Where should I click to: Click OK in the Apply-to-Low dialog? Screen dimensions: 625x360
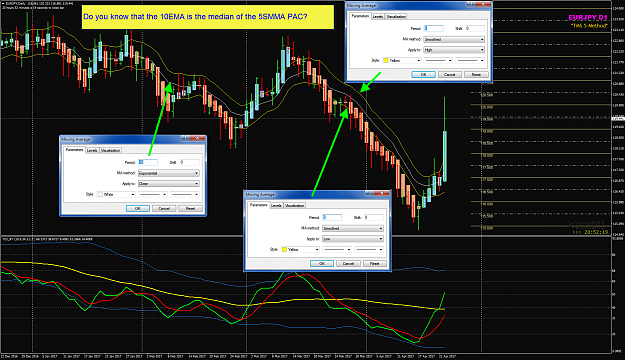[322, 264]
